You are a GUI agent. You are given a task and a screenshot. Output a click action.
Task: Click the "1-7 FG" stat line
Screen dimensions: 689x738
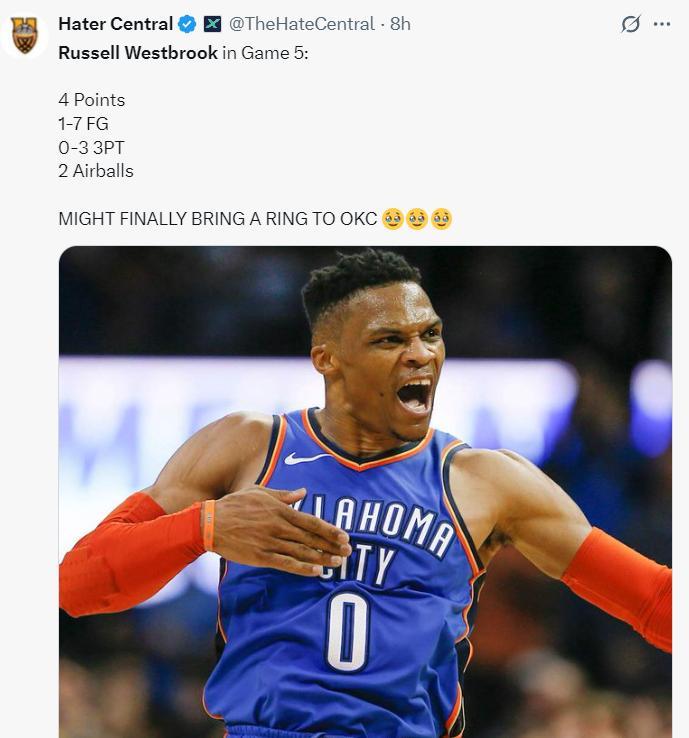[83, 124]
